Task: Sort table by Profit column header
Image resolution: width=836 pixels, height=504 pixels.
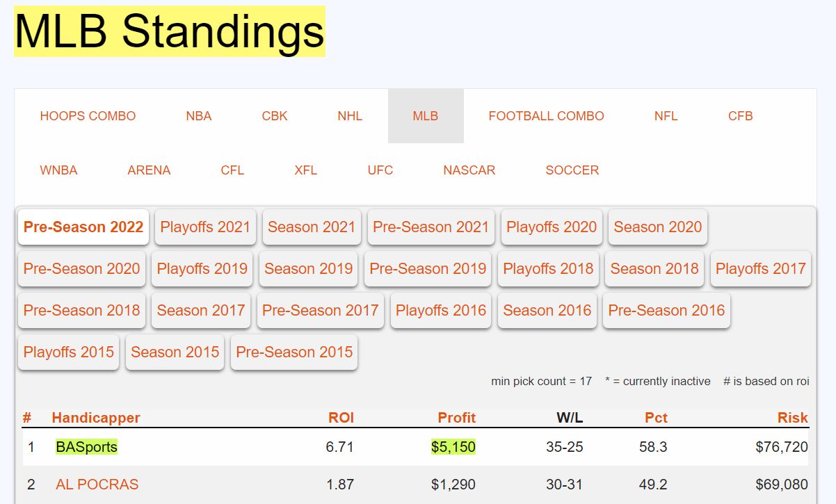Action: pos(456,418)
